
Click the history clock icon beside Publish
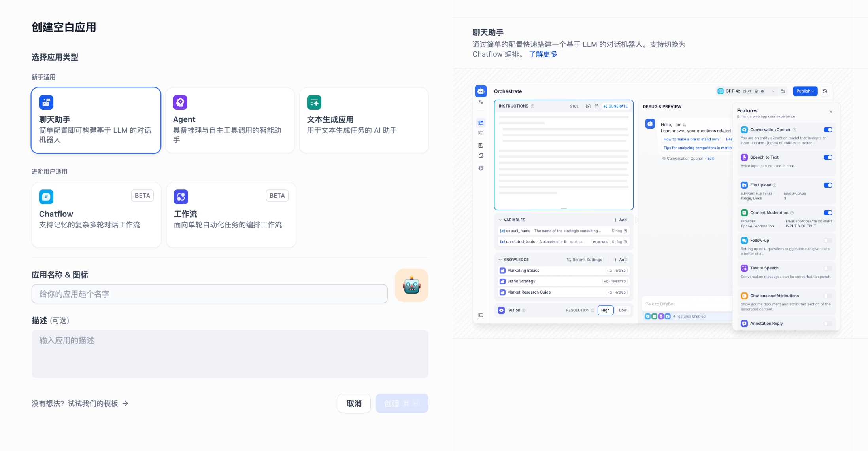(825, 91)
